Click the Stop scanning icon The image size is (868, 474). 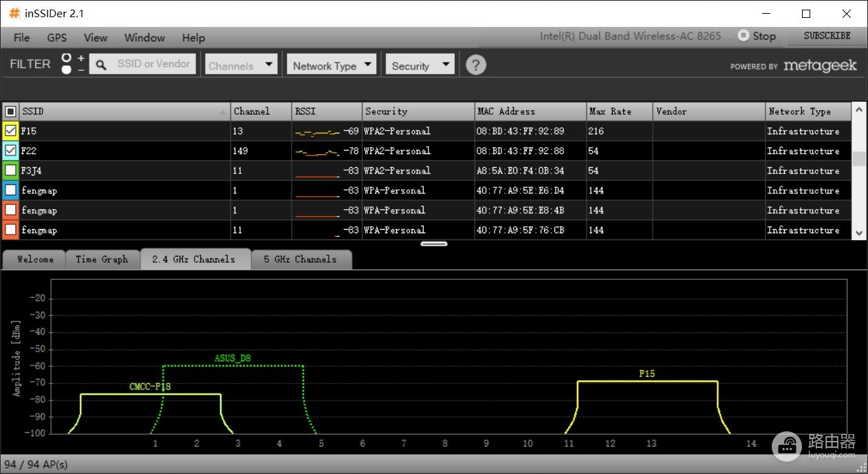(744, 35)
